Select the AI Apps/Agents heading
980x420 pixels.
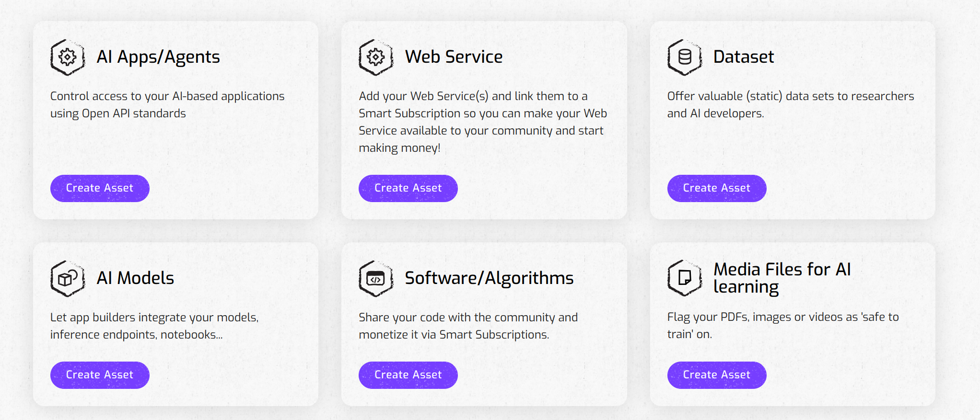158,57
